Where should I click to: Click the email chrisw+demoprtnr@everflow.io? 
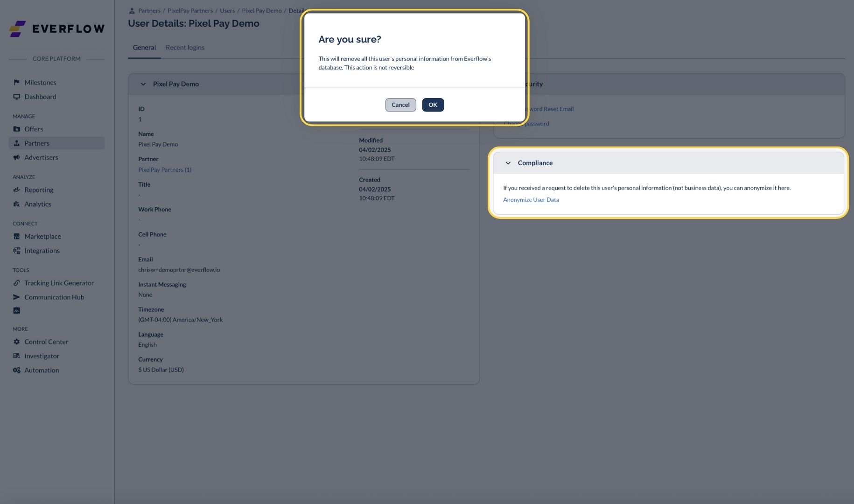[179, 270]
